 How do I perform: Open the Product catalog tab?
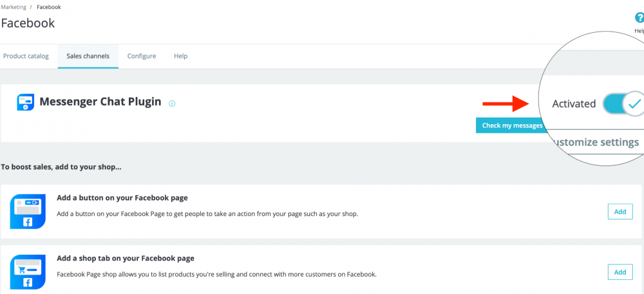(x=26, y=56)
